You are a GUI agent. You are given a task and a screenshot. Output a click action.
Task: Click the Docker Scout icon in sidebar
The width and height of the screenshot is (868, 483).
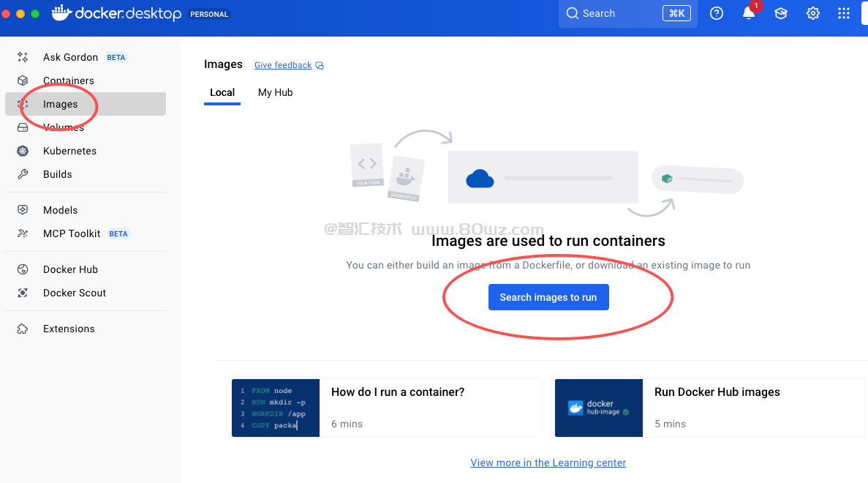(23, 293)
